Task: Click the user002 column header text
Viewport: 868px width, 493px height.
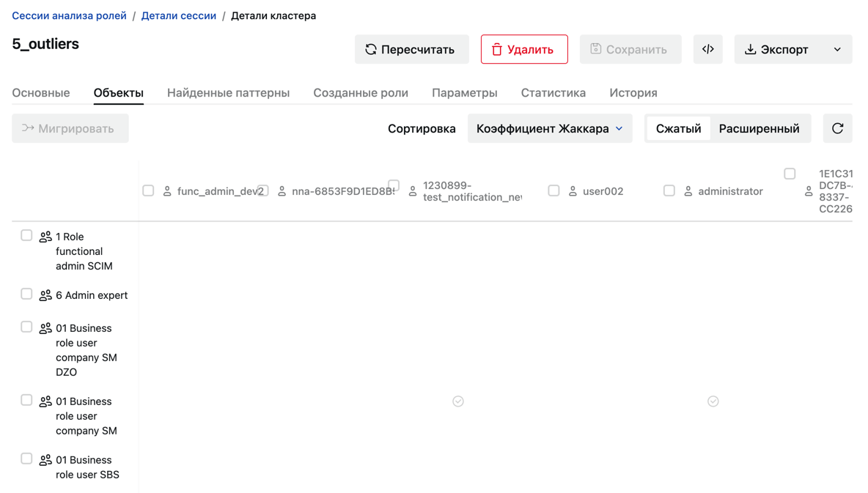Action: click(x=603, y=191)
